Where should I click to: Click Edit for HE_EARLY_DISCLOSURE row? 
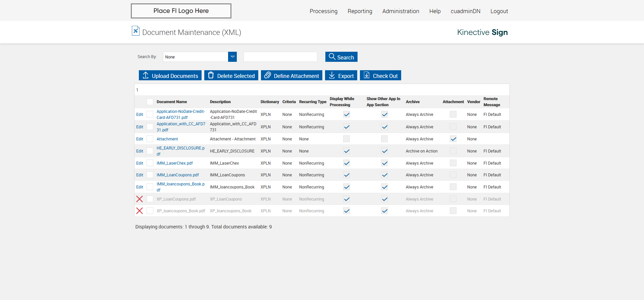[x=140, y=151]
